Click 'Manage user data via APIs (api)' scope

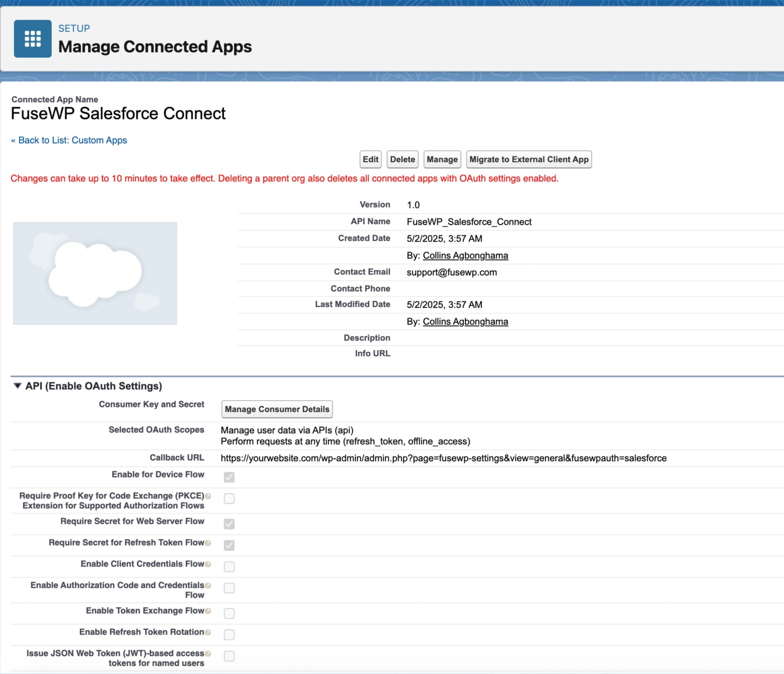coord(287,430)
